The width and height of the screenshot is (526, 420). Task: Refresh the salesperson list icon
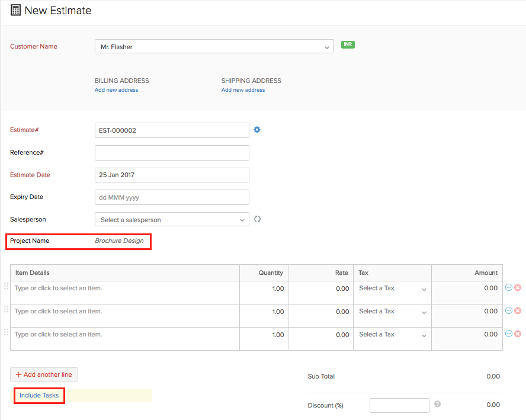[x=257, y=219]
